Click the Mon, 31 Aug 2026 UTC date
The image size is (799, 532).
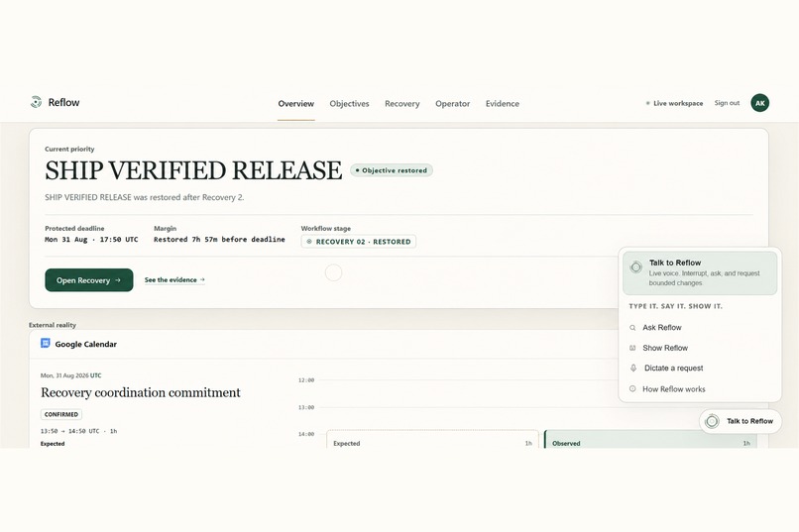pos(70,375)
